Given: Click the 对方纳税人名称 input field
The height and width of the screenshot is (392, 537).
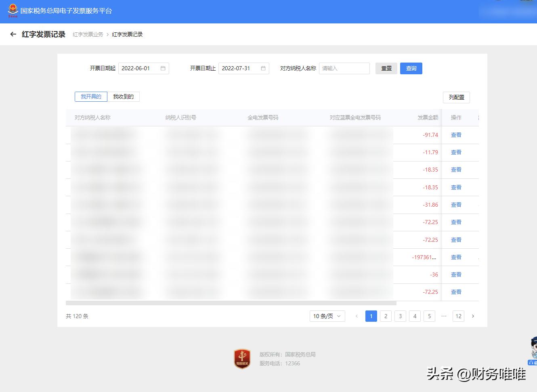Looking at the screenshot, I should point(344,68).
